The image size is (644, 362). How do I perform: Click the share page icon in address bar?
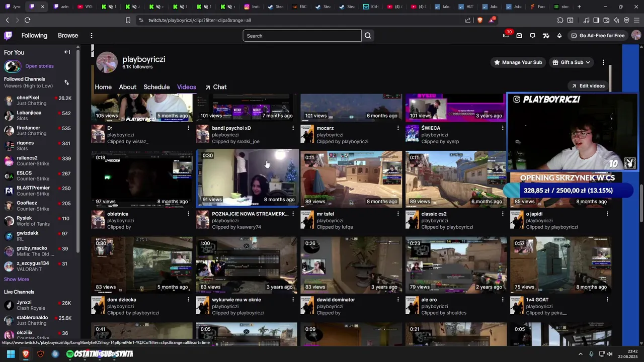[x=468, y=20]
